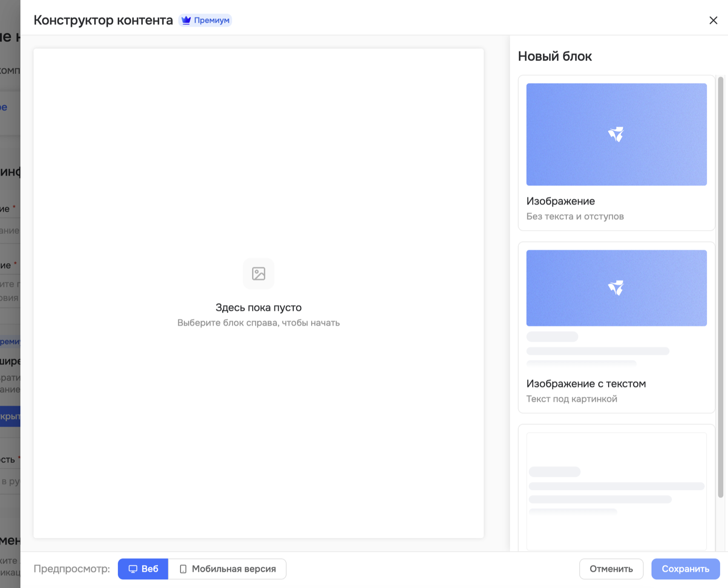728x588 pixels.
Task: Choose the text-only block card below
Action: (616, 488)
